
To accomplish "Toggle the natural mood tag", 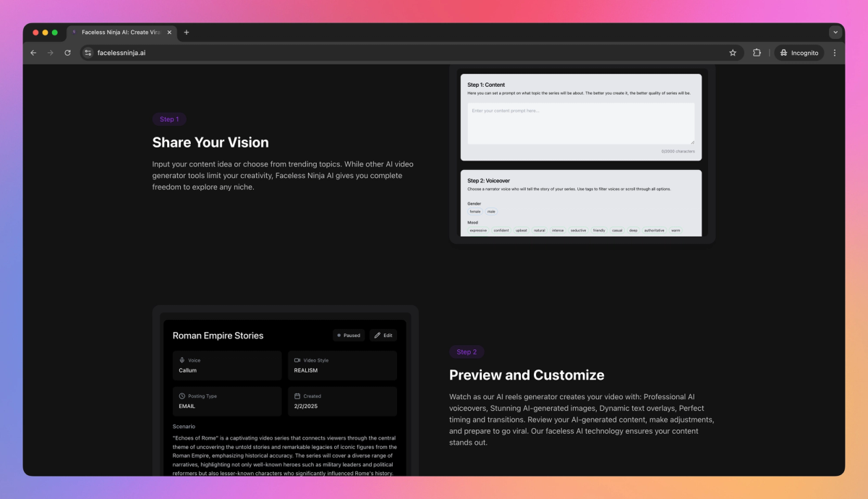I will click(x=540, y=231).
